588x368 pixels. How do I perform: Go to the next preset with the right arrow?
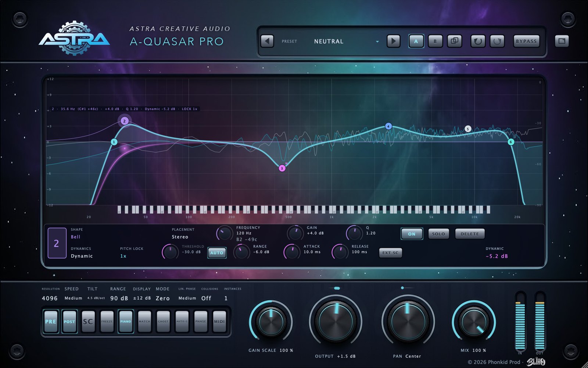point(393,41)
